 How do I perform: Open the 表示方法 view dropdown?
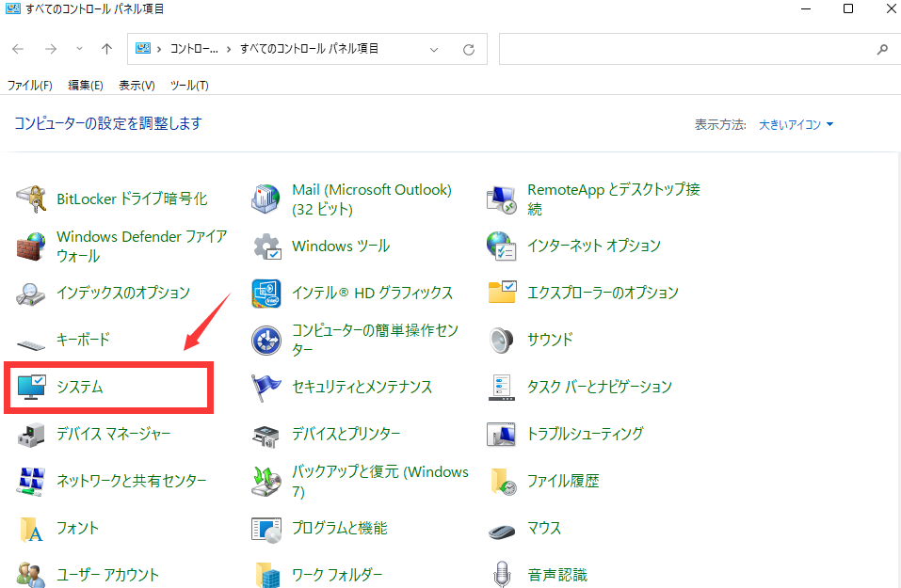(794, 123)
